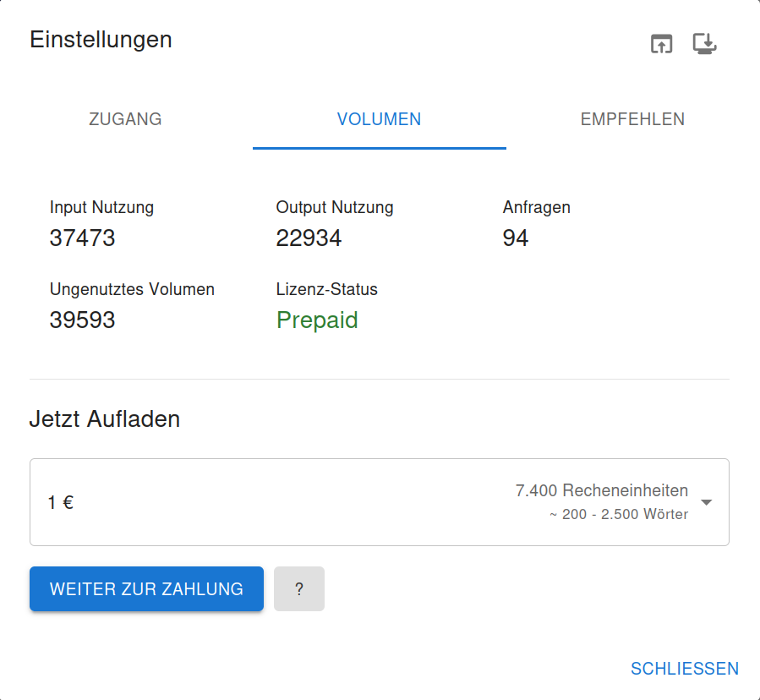Click the 1 € amount field
The width and height of the screenshot is (760, 700).
tap(60, 501)
